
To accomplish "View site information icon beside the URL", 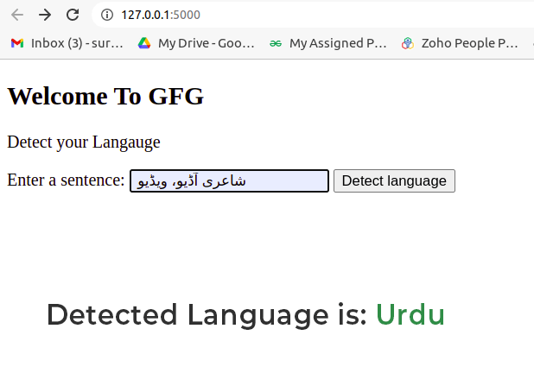I will pyautogui.click(x=107, y=15).
